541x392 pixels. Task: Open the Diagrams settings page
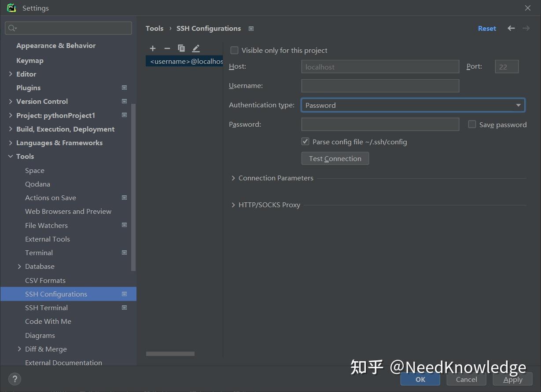(x=40, y=335)
